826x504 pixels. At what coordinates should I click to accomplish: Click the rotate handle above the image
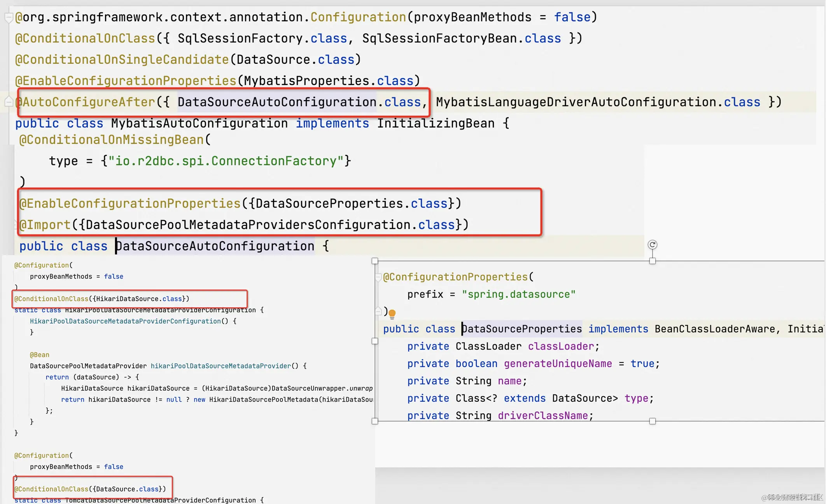click(x=652, y=245)
